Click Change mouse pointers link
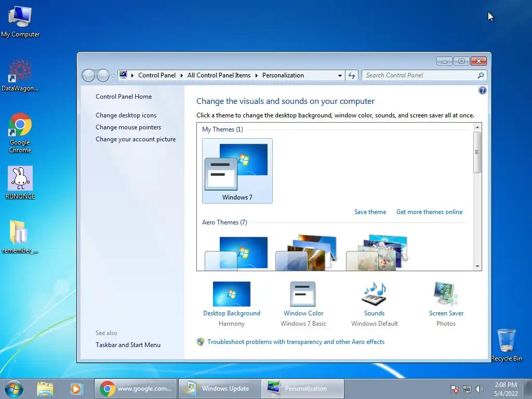 coord(128,127)
